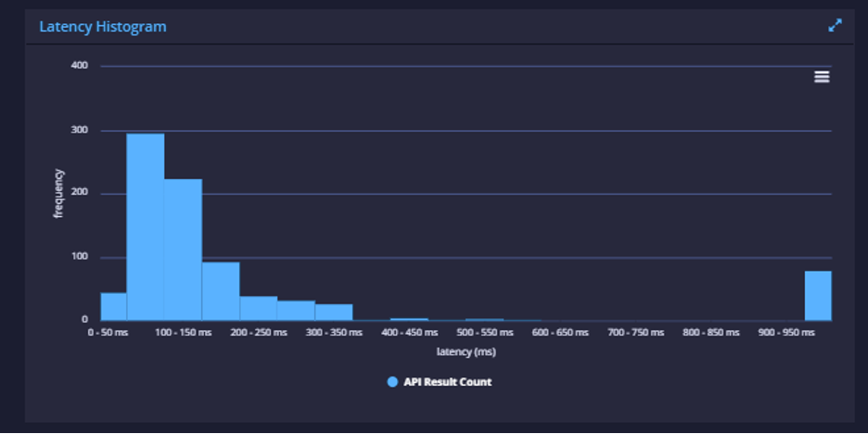Click the 150 - 200 ms bar
868x434 pixels.
(221, 291)
